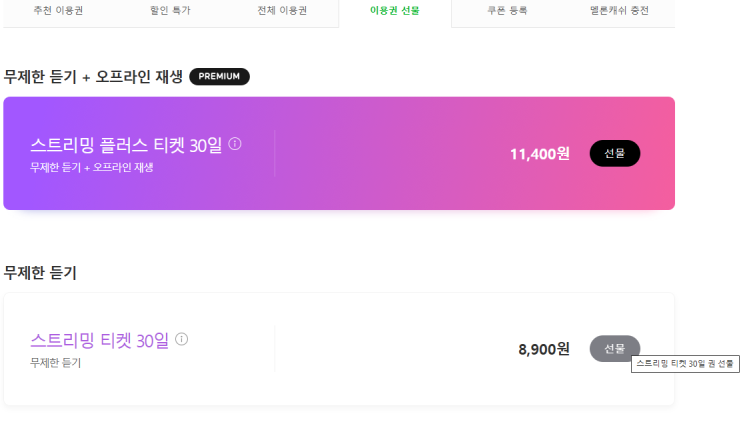
Task: Click the 11,400원 price text
Action: coord(539,154)
